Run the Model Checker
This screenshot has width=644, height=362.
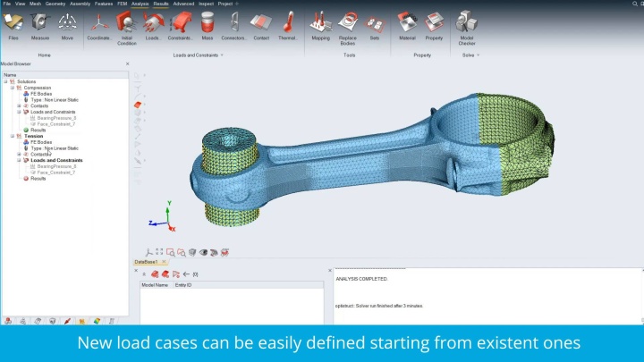pyautogui.click(x=467, y=29)
